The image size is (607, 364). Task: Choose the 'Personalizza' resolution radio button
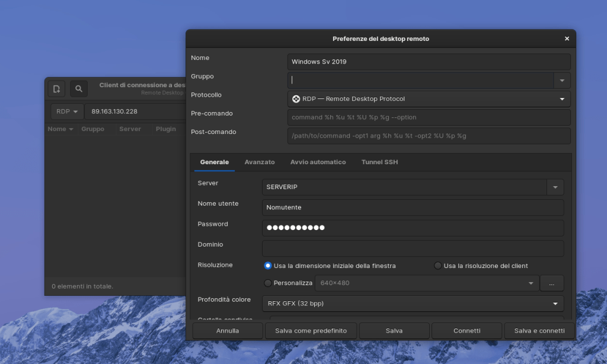click(x=268, y=283)
